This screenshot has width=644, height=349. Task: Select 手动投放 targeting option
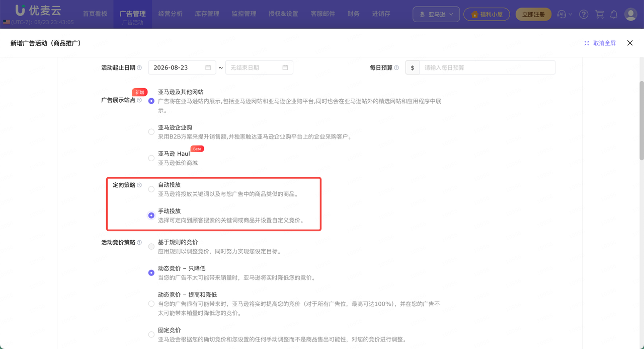click(151, 216)
